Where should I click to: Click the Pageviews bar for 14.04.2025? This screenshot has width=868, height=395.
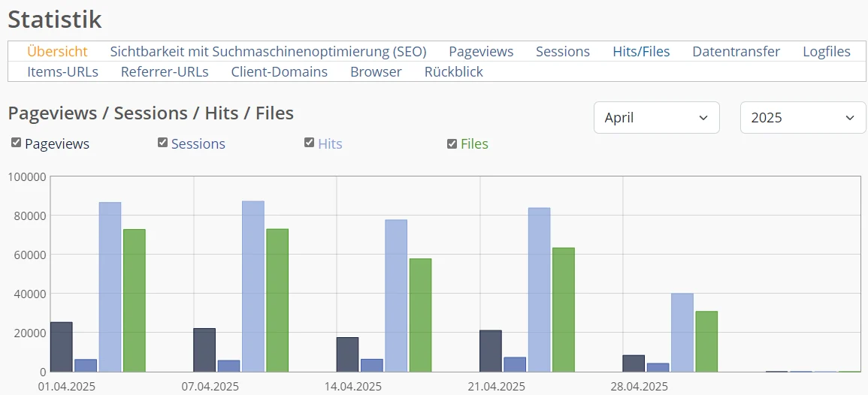348,354
